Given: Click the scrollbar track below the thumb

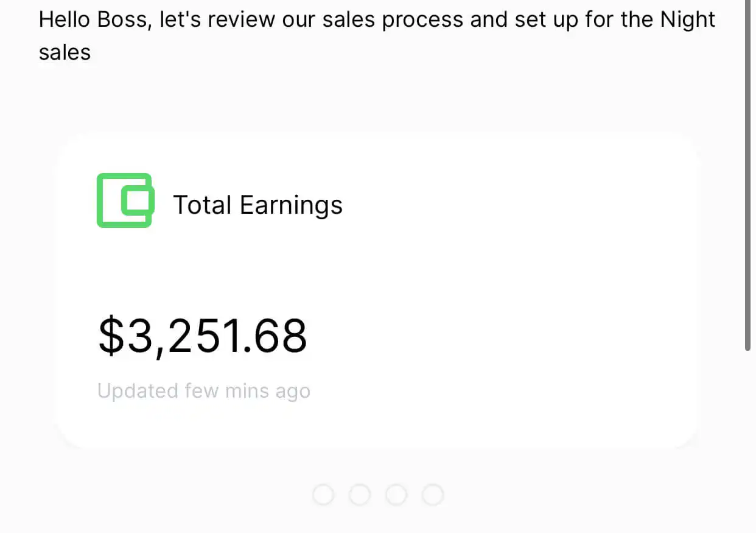Looking at the screenshot, I should point(748,439).
